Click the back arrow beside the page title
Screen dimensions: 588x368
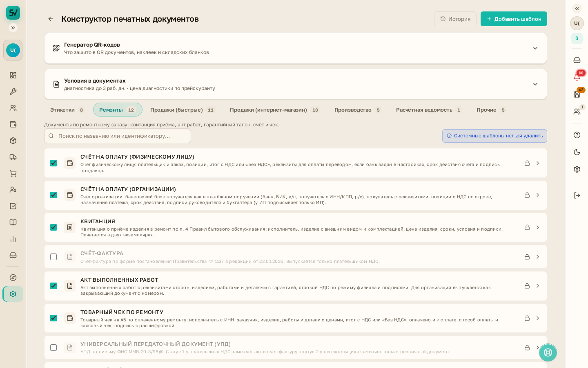(51, 19)
